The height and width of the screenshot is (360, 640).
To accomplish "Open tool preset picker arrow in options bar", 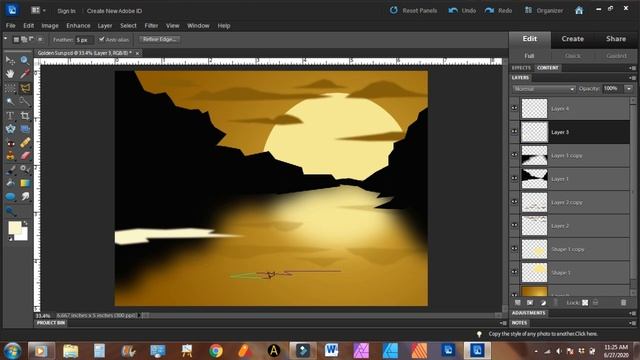I will (5, 39).
